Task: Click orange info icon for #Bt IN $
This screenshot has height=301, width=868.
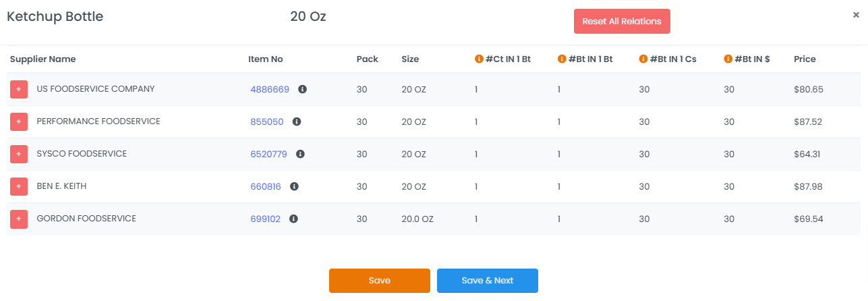Action: (728, 59)
